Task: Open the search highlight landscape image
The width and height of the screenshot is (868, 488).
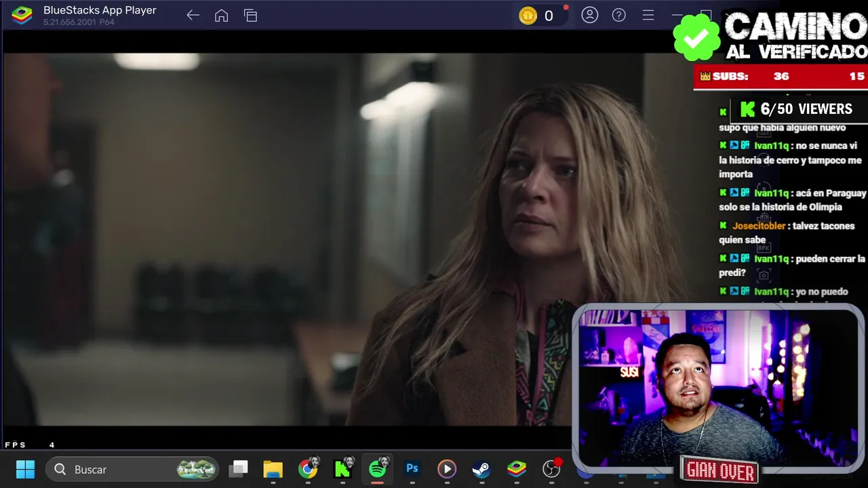Action: (x=197, y=469)
